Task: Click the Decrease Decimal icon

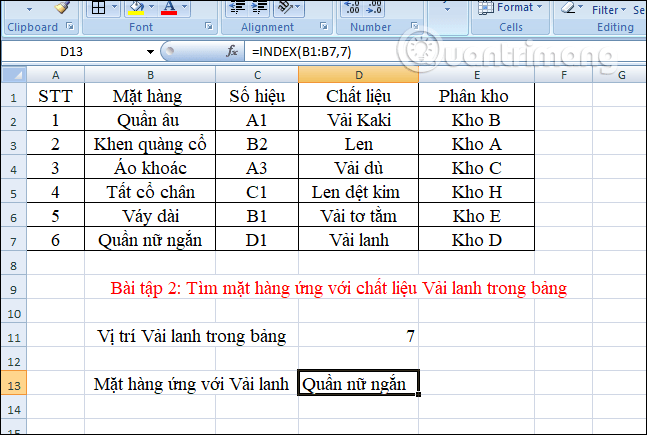Action: click(x=374, y=7)
